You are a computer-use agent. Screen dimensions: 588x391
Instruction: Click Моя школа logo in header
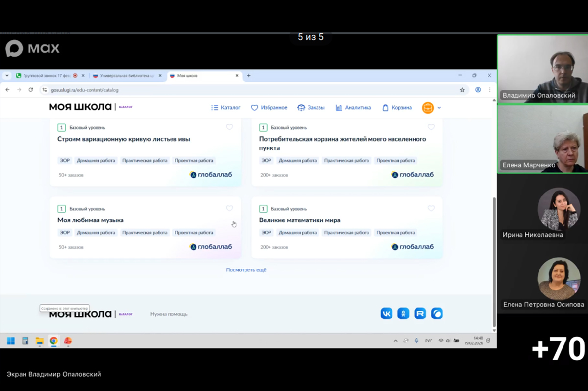[80, 107]
